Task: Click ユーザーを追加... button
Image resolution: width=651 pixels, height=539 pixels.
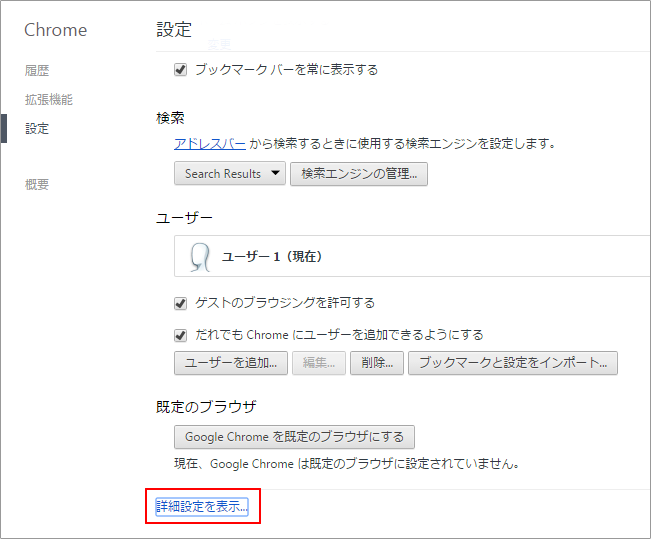Action: pyautogui.click(x=231, y=363)
